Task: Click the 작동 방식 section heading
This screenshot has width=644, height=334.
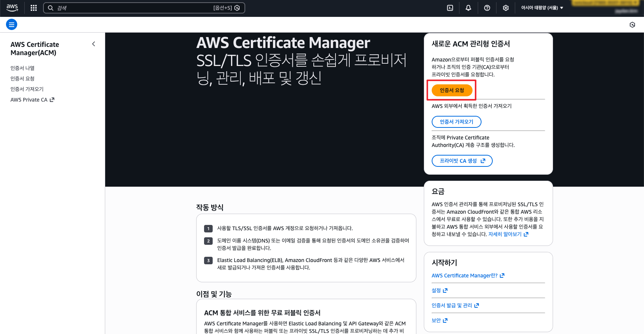Action: [210, 207]
